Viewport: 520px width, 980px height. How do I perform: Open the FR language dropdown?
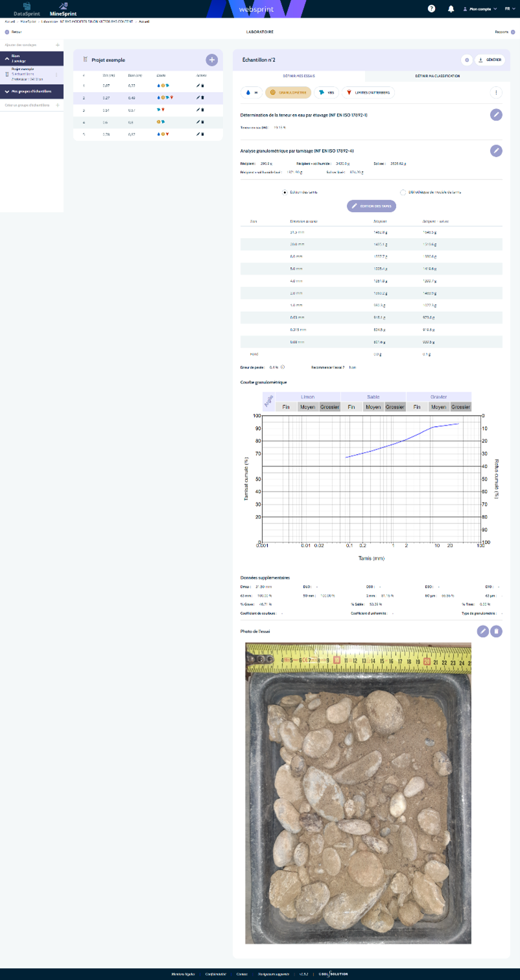(510, 9)
